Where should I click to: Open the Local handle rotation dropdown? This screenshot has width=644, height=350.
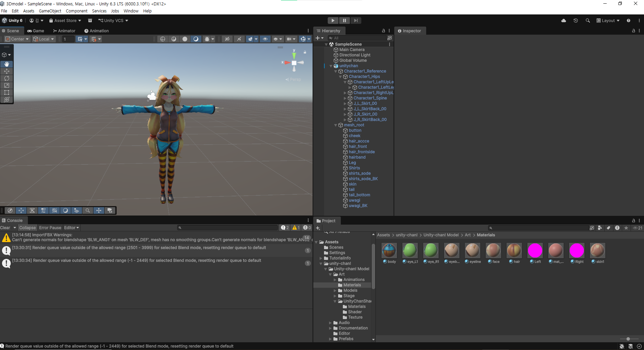click(x=43, y=39)
